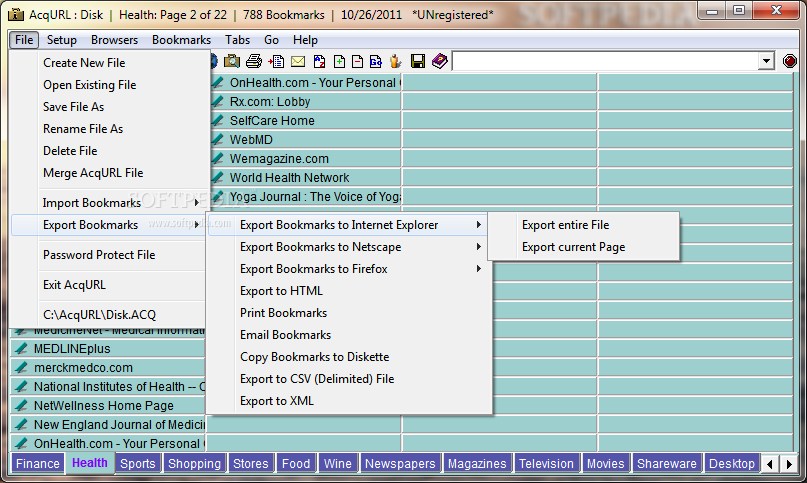Switch to the Newspapers tab
The height and width of the screenshot is (483, 807).
tap(400, 463)
